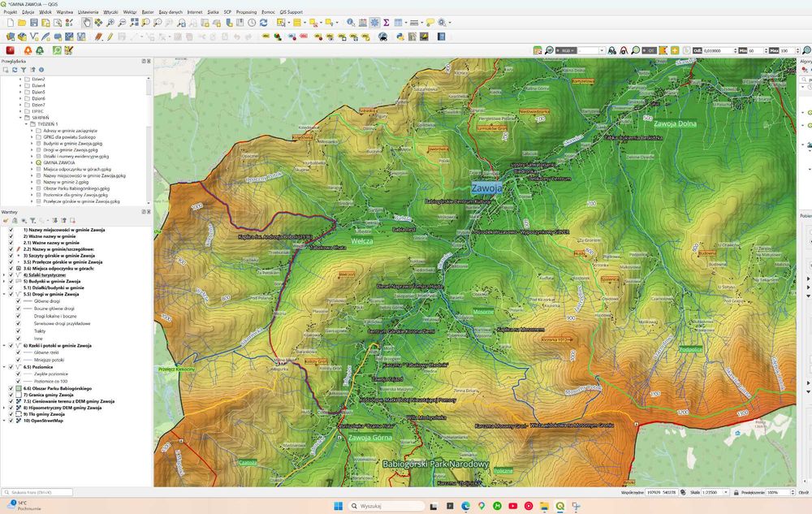Open the Processing menu
Viewport: 812px width, 514px height.
[246, 12]
